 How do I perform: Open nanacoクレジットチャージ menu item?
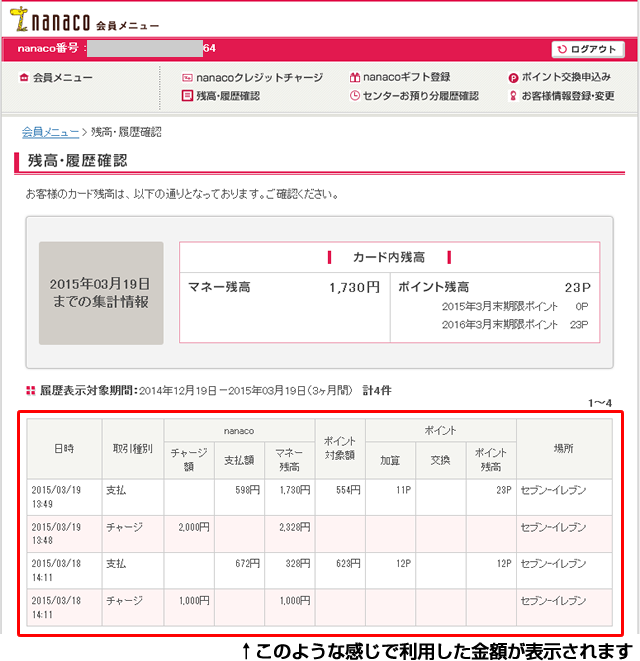[259, 78]
